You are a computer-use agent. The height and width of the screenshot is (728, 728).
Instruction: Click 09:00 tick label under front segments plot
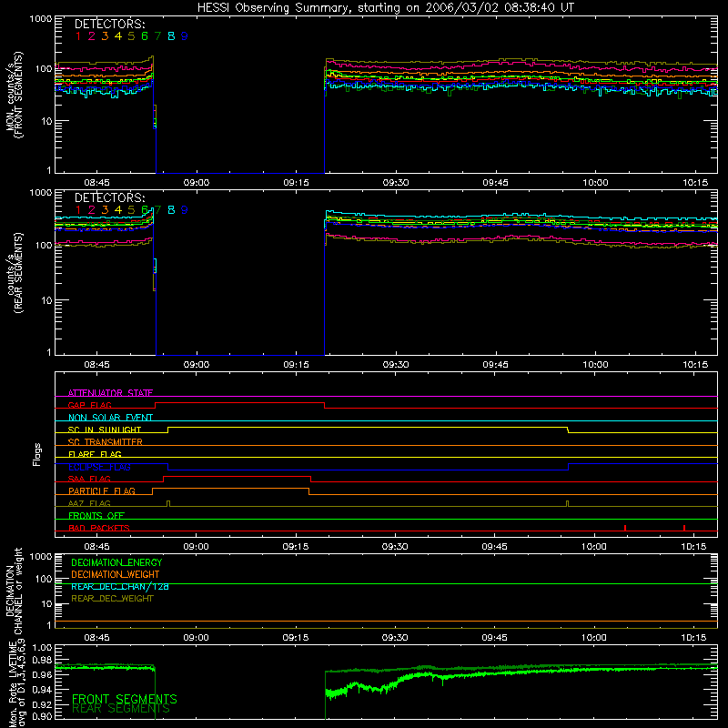click(x=197, y=183)
